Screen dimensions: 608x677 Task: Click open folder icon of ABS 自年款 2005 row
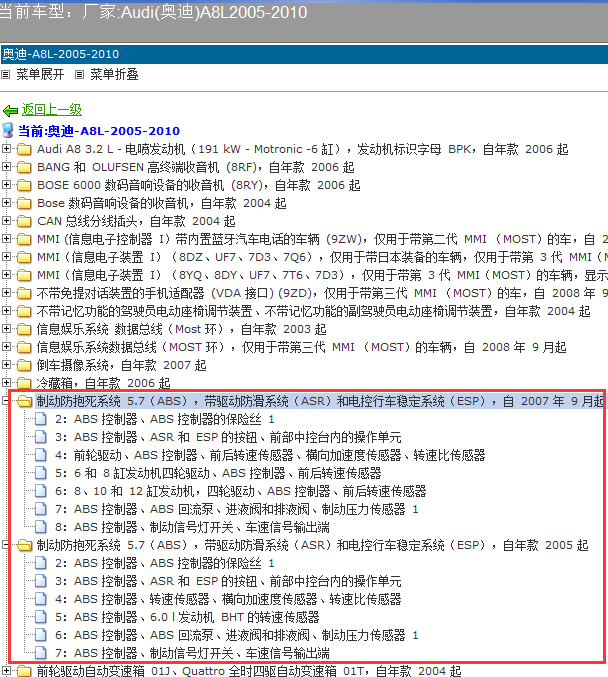pyautogui.click(x=25, y=545)
